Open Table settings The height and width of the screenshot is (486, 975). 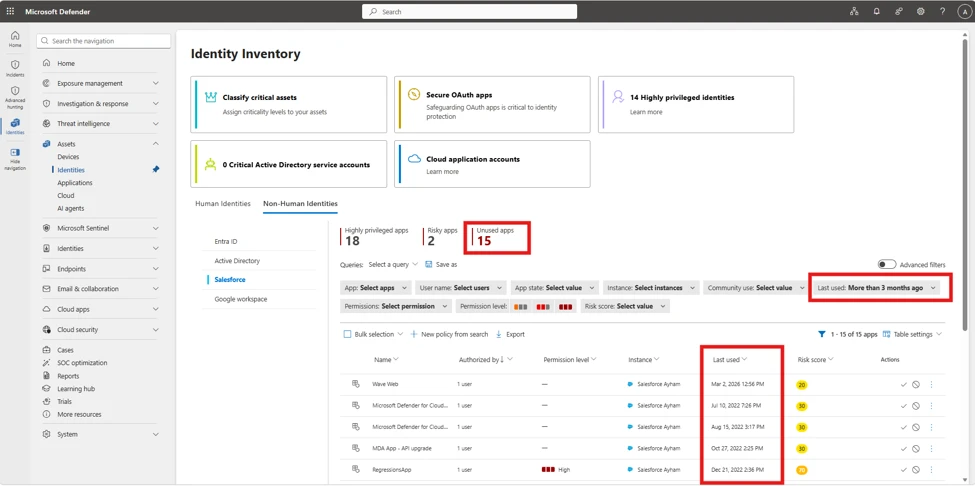[x=912, y=334]
